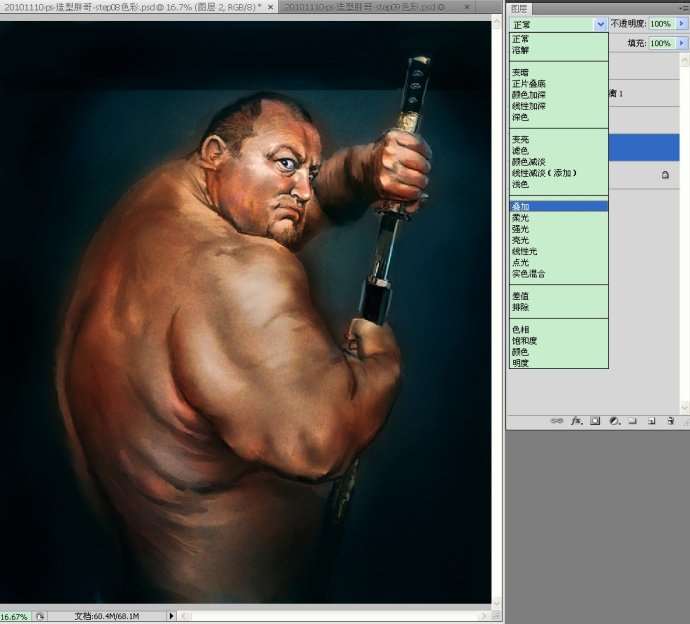The height and width of the screenshot is (624, 690).
Task: Click document size text 文档:60.4M/68.1M
Action: click(x=107, y=617)
